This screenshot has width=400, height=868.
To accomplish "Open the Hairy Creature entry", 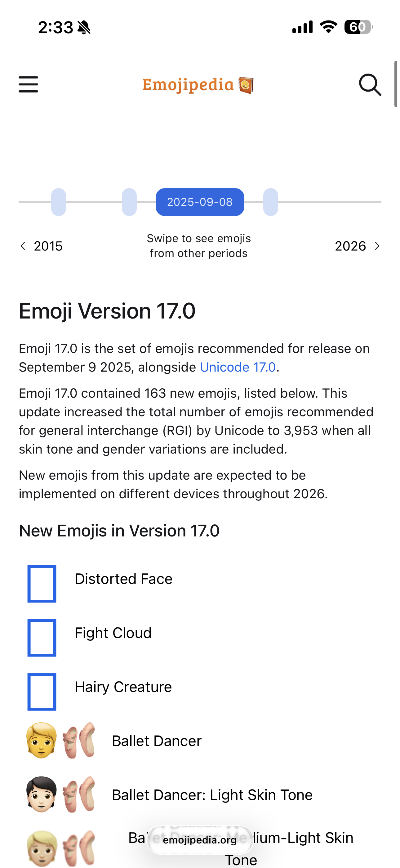I will coord(123,687).
